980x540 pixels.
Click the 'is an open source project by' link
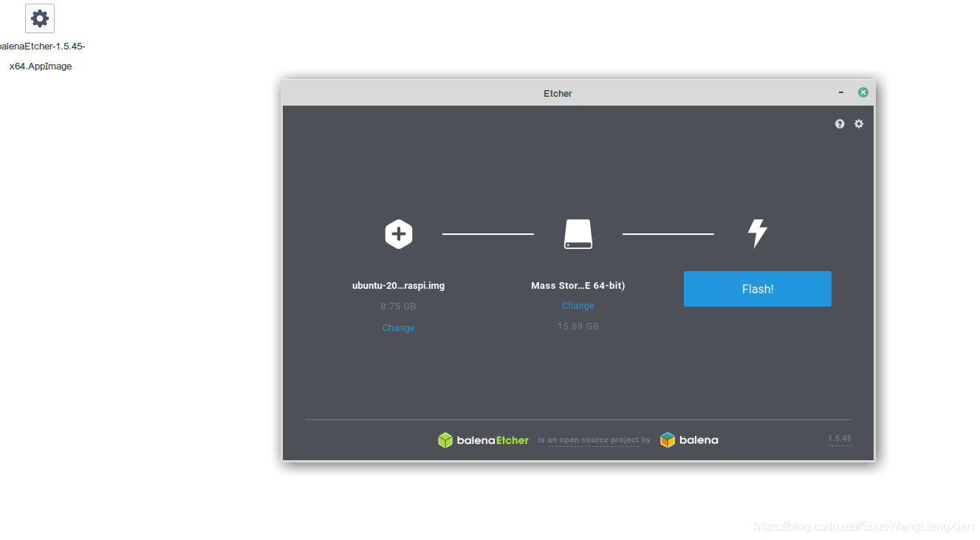pyautogui.click(x=594, y=440)
